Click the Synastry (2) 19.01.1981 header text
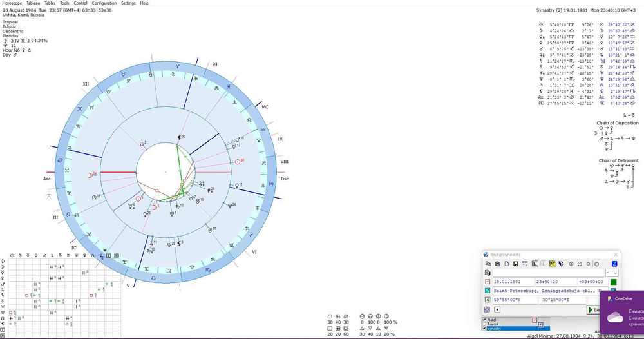Viewport: 644px width, 339px height. (585, 10)
